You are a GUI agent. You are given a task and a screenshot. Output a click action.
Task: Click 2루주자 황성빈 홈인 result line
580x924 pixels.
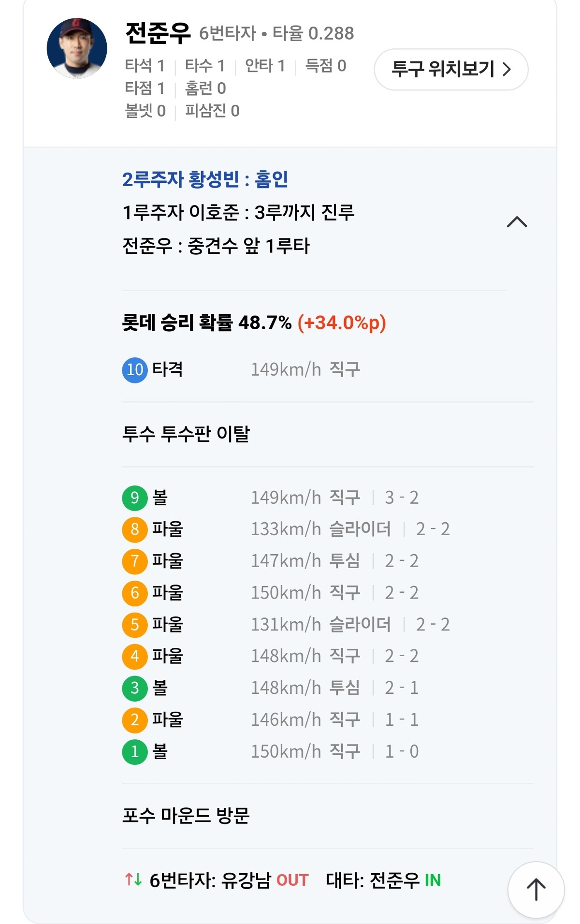205,179
